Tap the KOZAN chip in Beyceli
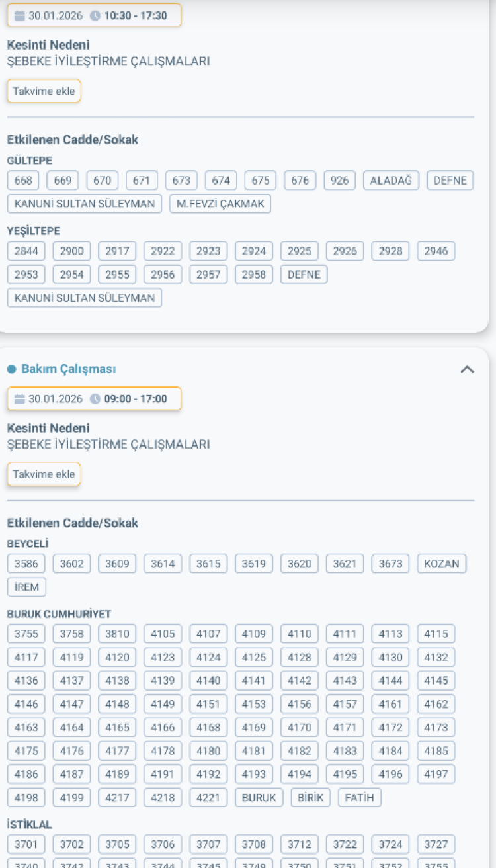 click(441, 564)
